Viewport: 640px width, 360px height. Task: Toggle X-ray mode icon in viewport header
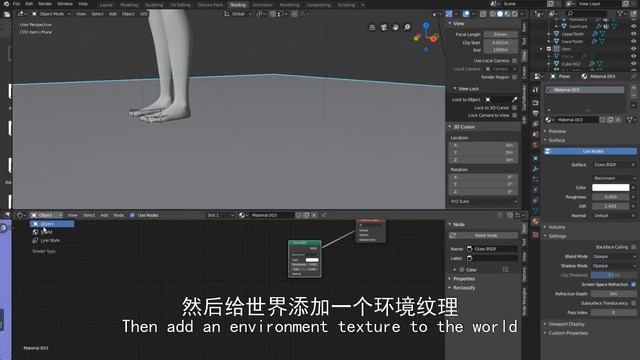point(483,14)
